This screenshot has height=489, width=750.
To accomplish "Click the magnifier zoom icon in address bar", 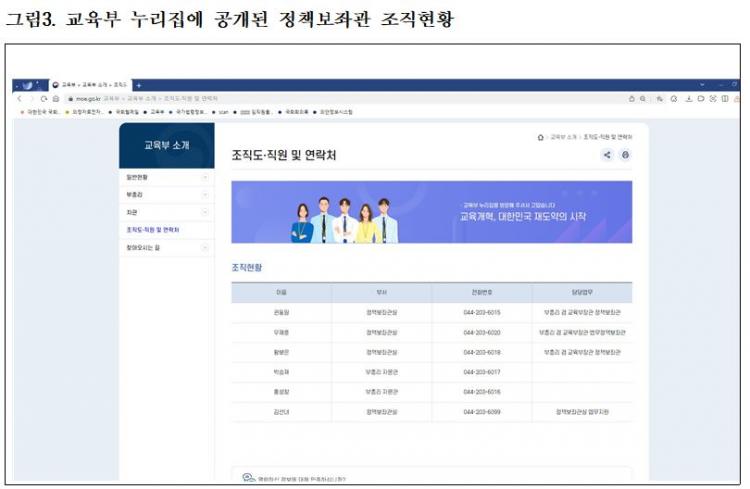I will pyautogui.click(x=643, y=99).
